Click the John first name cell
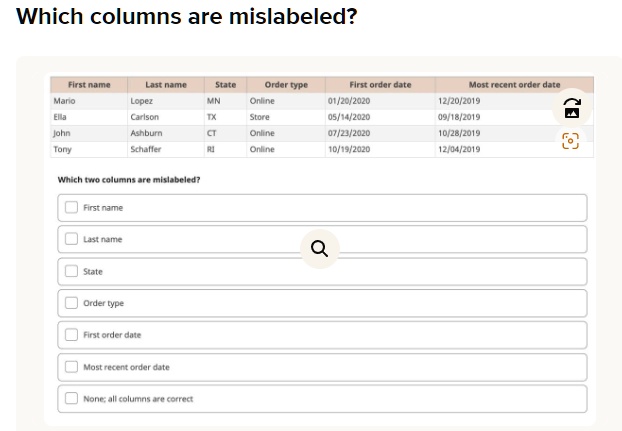Image resolution: width=622 pixels, height=431 pixels. click(x=89, y=133)
